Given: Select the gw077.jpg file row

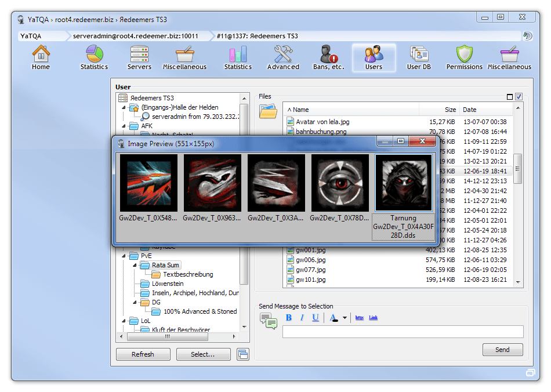Looking at the screenshot, I should click(x=398, y=270).
